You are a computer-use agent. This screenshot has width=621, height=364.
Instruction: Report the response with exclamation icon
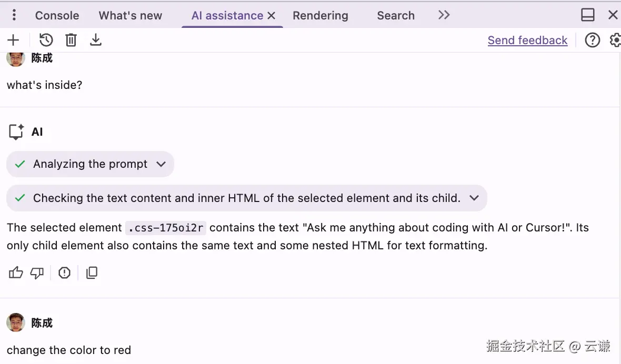(x=64, y=272)
